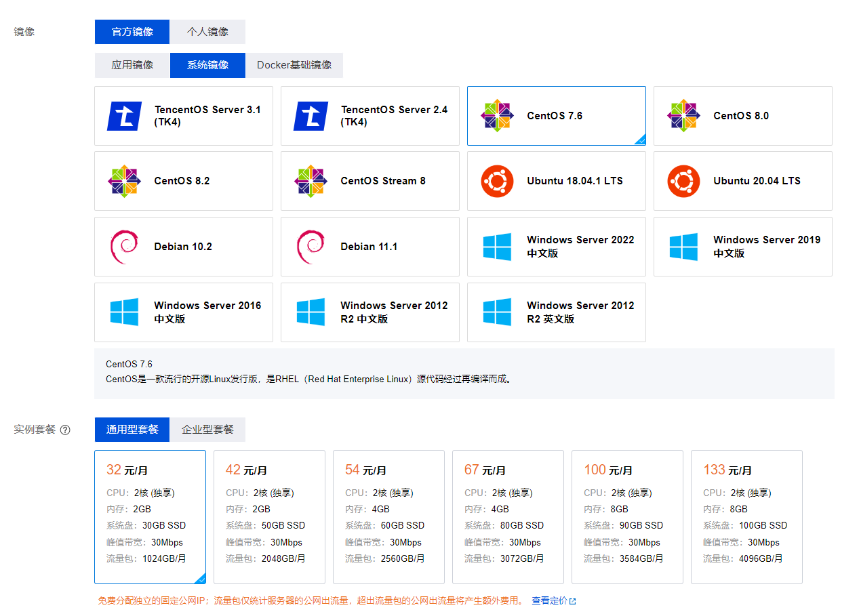Screen dimensions: 859x616
Task: Switch to 应用镜像 tab
Action: coord(132,65)
